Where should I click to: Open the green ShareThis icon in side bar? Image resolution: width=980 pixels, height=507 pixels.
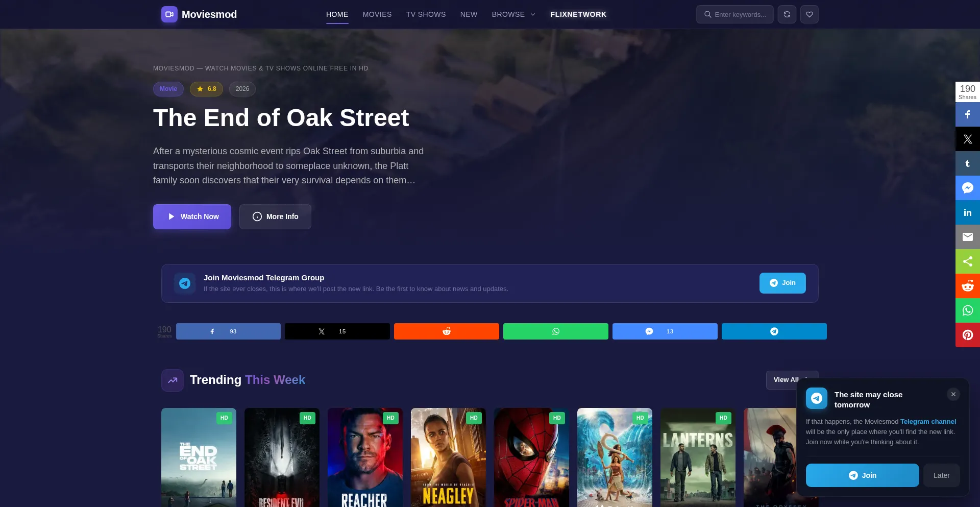[x=968, y=261]
